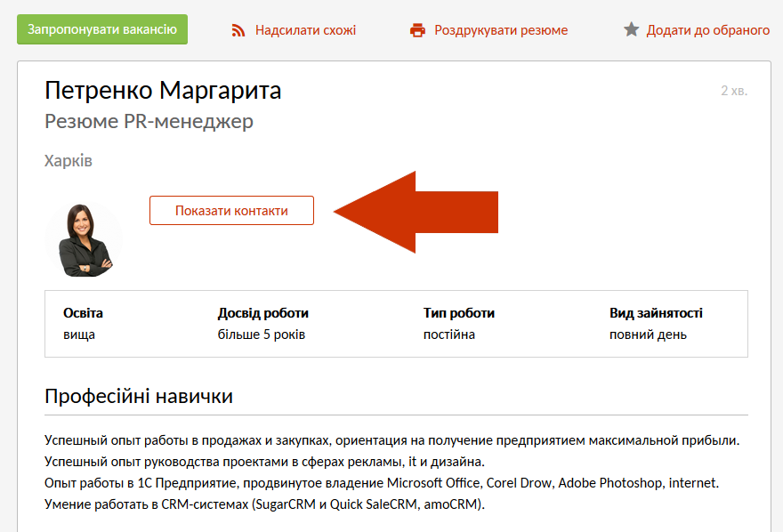Click the Тип роботи label

pyautogui.click(x=458, y=313)
